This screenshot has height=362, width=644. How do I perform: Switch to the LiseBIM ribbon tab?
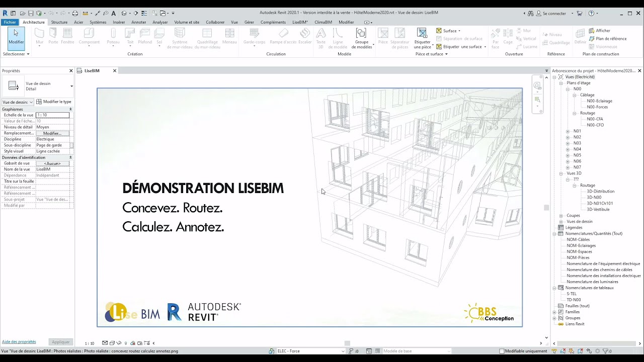point(300,22)
